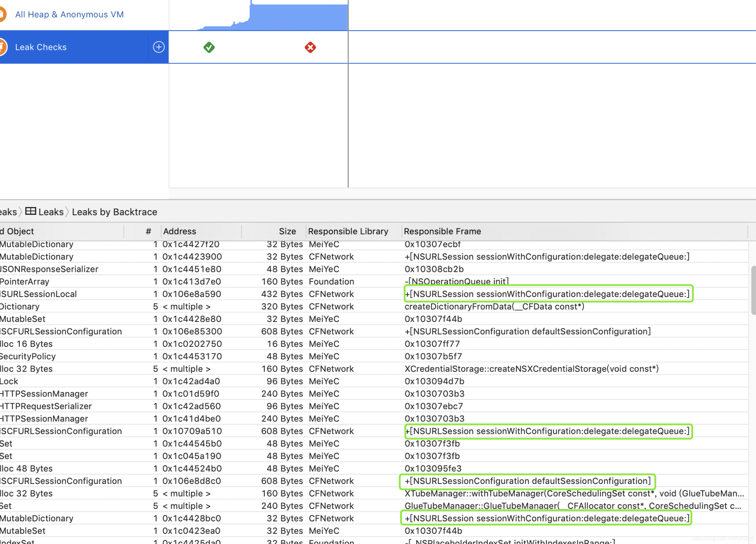Click the # count column header

(x=148, y=231)
